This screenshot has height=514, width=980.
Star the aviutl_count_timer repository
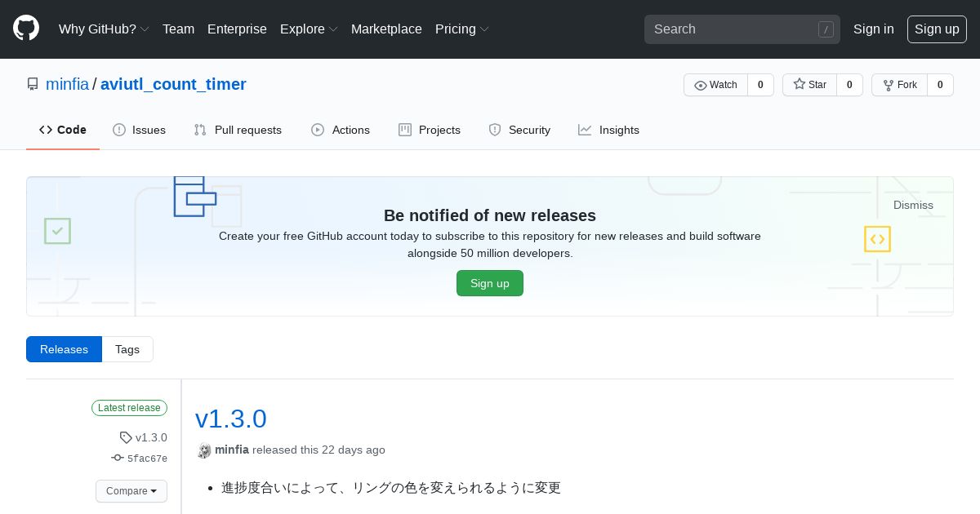(809, 85)
